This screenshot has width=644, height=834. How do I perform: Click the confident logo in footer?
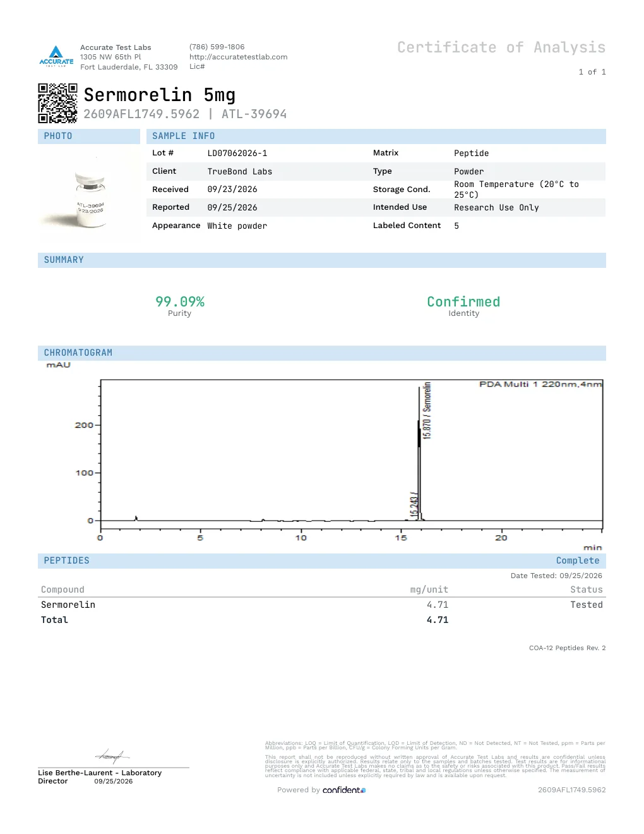click(344, 790)
